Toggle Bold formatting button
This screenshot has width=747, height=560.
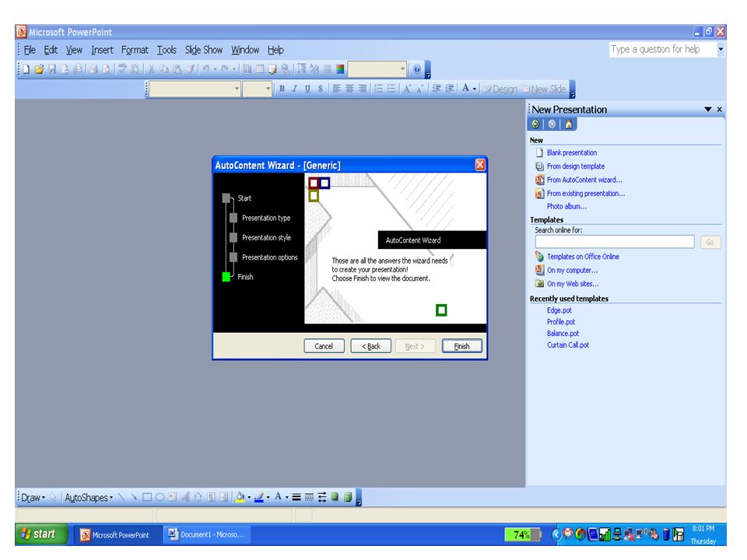click(x=282, y=89)
